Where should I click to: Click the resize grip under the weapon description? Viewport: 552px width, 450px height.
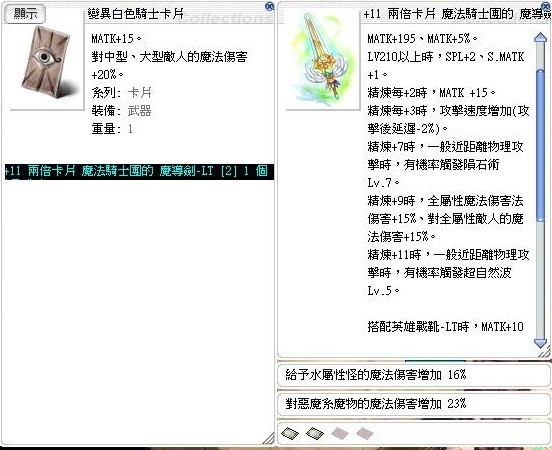544,352
